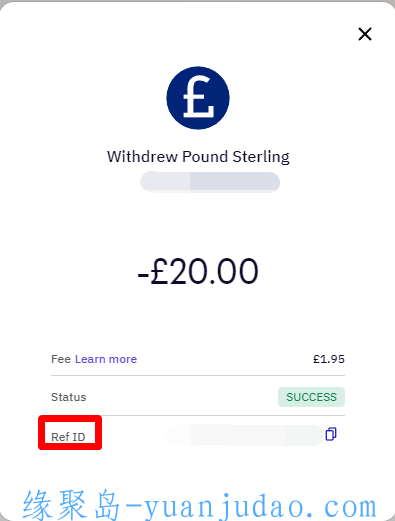This screenshot has height=521, width=395.
Task: Click the green SUCCESS status badge
Action: [x=311, y=397]
